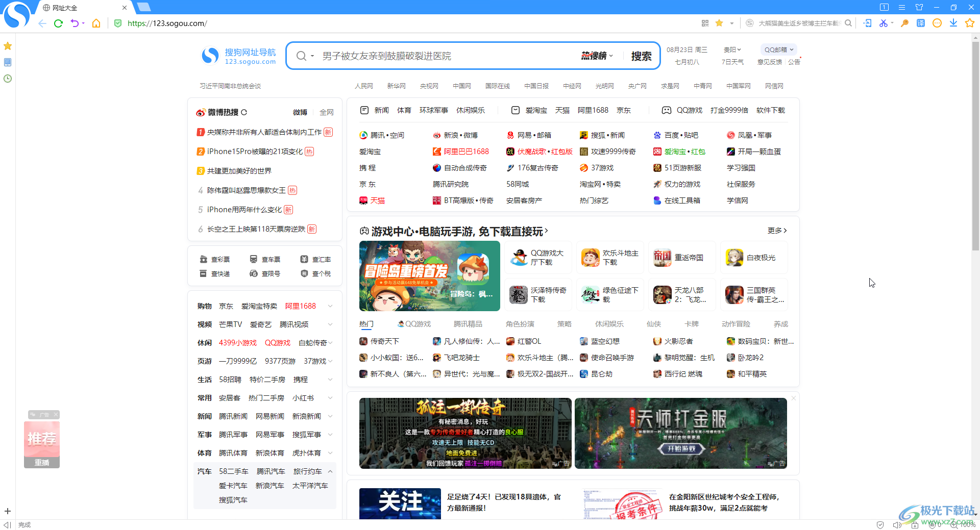Open the QR code icon in the address bar
This screenshot has width=980, height=530.
(705, 23)
